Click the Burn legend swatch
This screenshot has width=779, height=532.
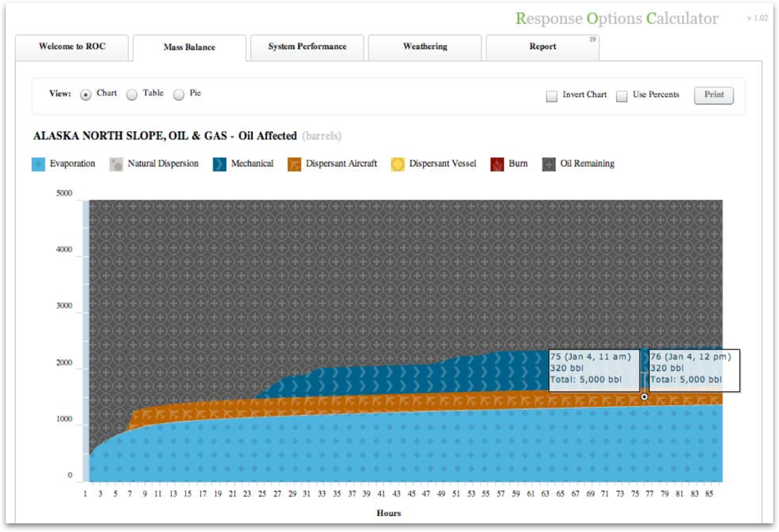498,165
